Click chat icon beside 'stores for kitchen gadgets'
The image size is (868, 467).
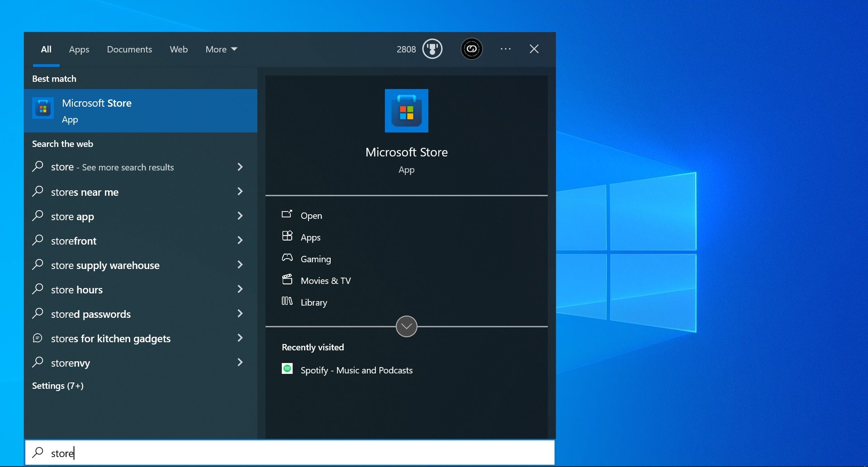pos(38,338)
